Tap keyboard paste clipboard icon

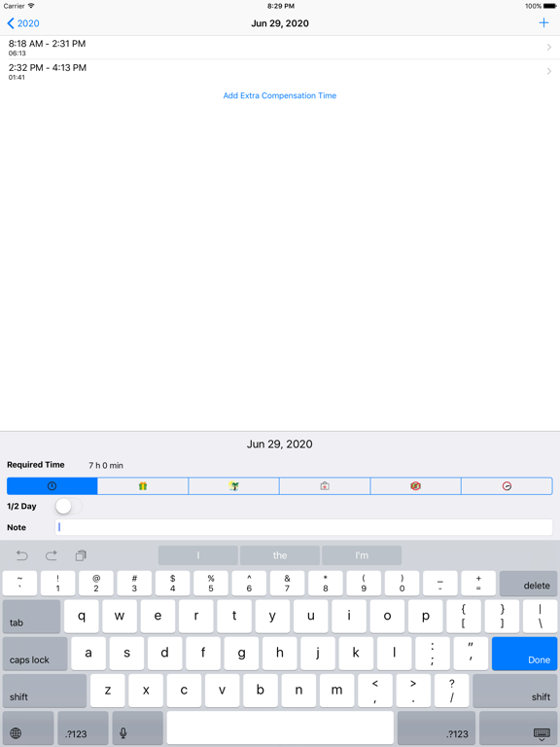click(x=81, y=555)
